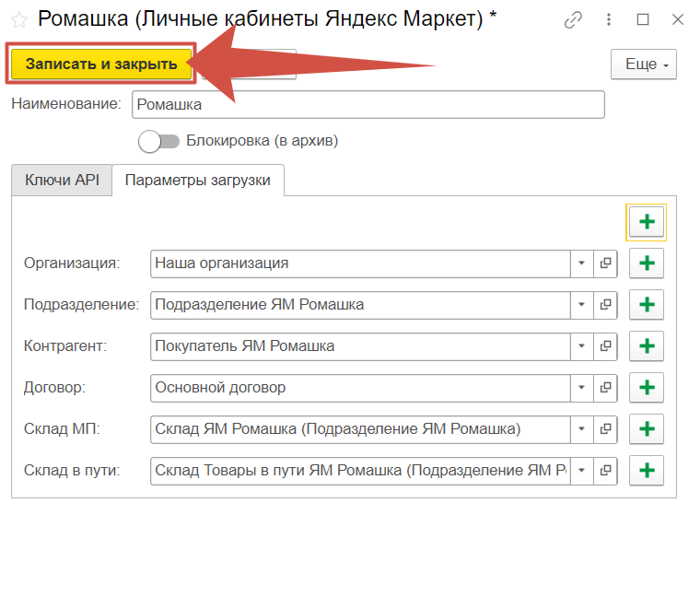
Task: Click the Наименование text field
Action: tap(367, 105)
